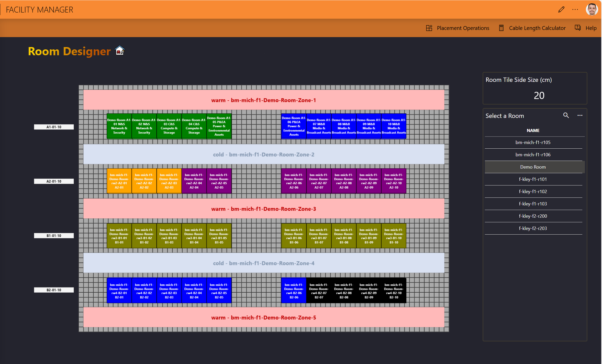Viewport: 602px width, 364px height.
Task: Click the Help chat icon
Action: click(x=578, y=28)
